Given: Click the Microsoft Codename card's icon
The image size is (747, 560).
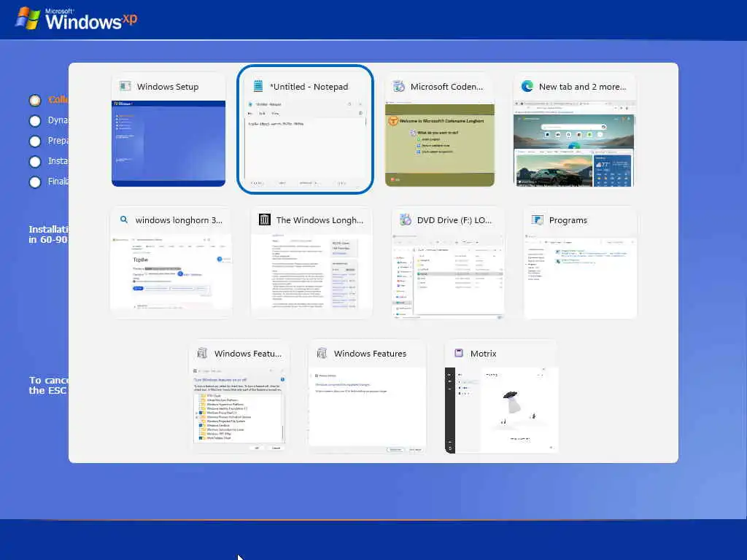Looking at the screenshot, I should 399,86.
